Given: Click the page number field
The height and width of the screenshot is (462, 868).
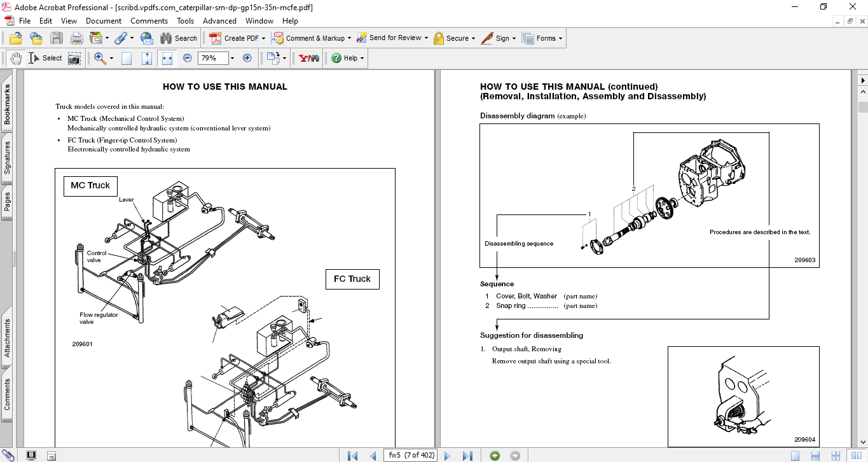Looking at the screenshot, I should click(x=411, y=456).
